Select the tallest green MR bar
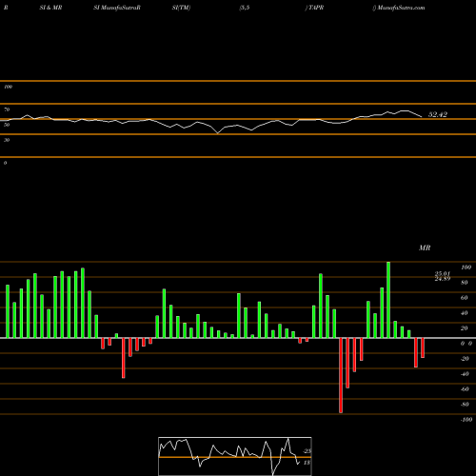Viewport: 476px width, 476px height. (x=388, y=300)
